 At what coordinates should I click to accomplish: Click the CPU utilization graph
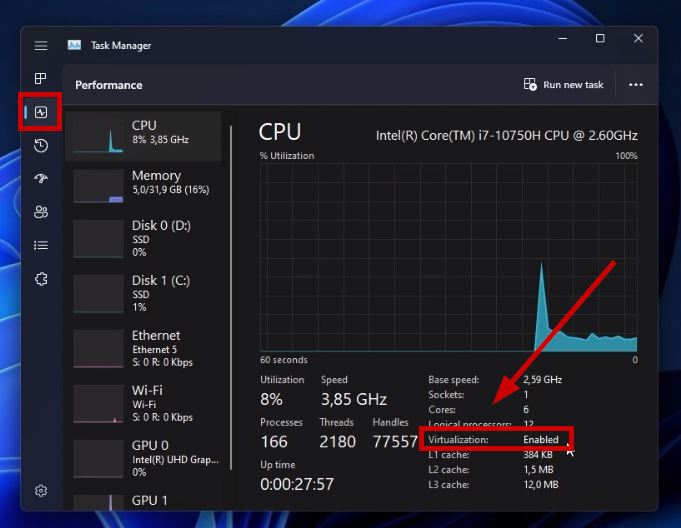click(449, 257)
